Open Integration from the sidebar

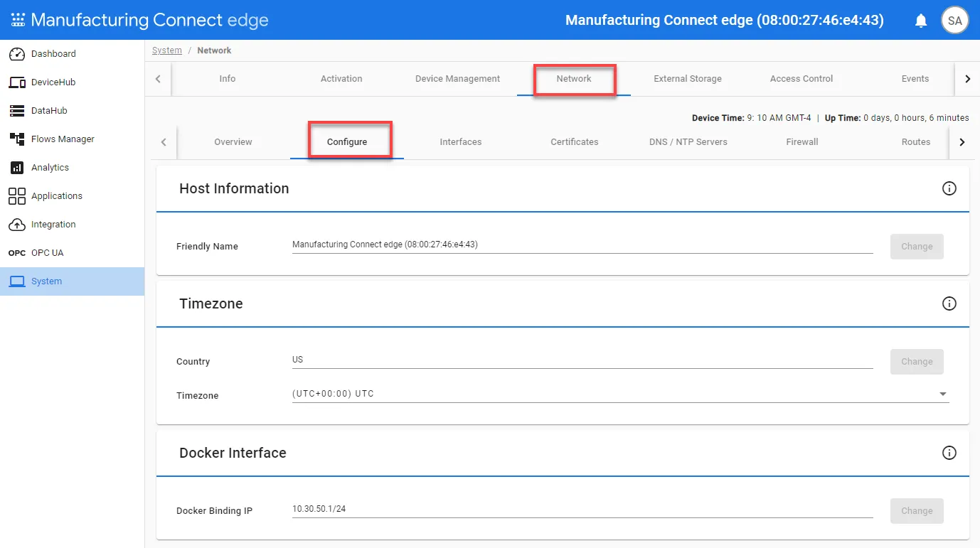[72, 225]
